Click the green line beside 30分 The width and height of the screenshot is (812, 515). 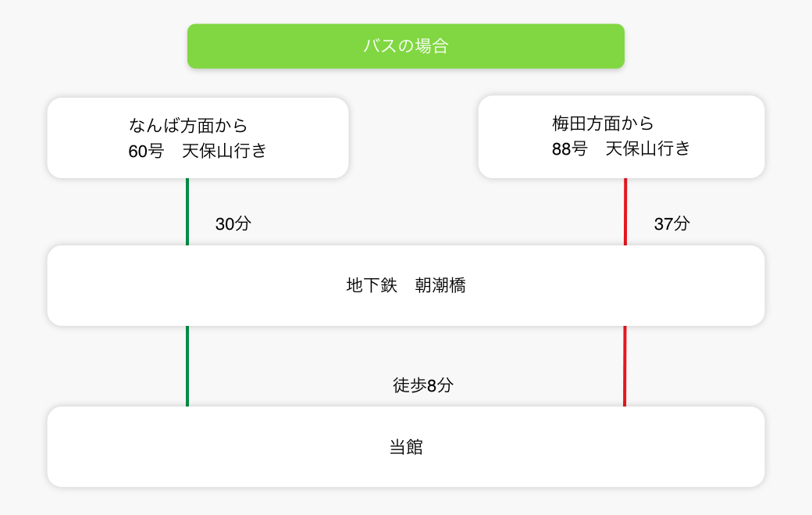click(187, 212)
